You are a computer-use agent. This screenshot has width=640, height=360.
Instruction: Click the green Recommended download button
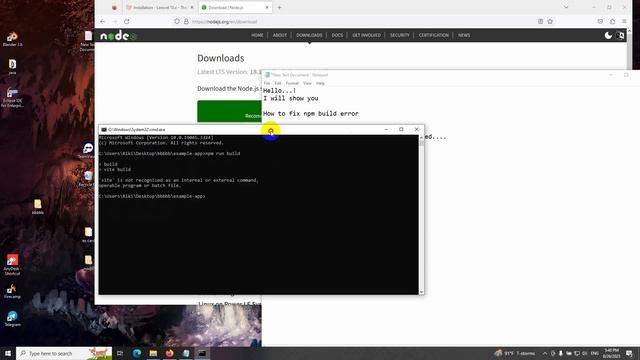pos(229,111)
